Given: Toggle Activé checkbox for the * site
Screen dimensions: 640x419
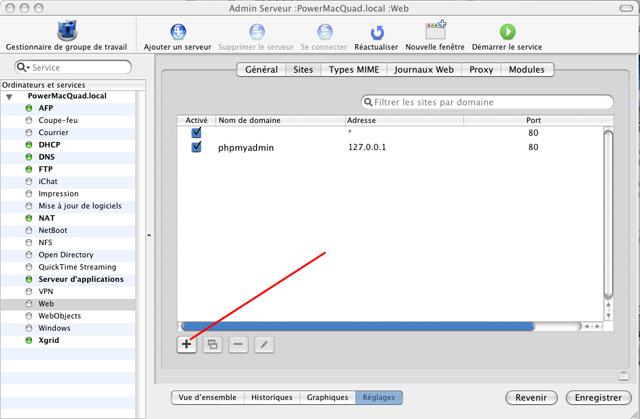Looking at the screenshot, I should 196,132.
